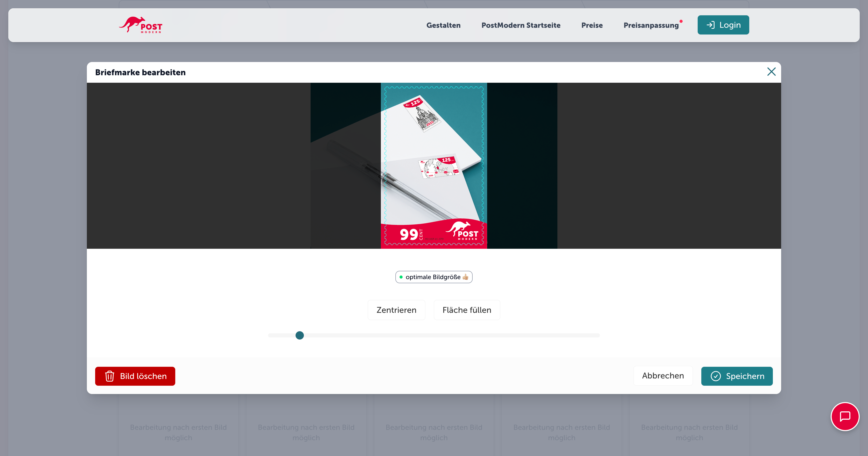The height and width of the screenshot is (456, 868).
Task: Switch to the Preise page
Action: tap(592, 25)
